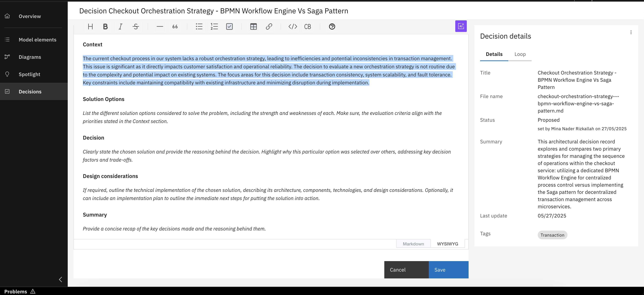
Task: Switch editor to Markdown mode
Action: point(413,244)
